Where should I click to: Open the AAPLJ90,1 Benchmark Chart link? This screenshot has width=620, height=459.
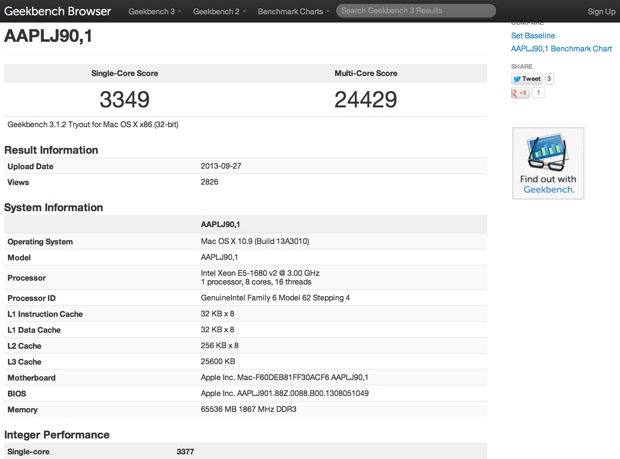(561, 49)
